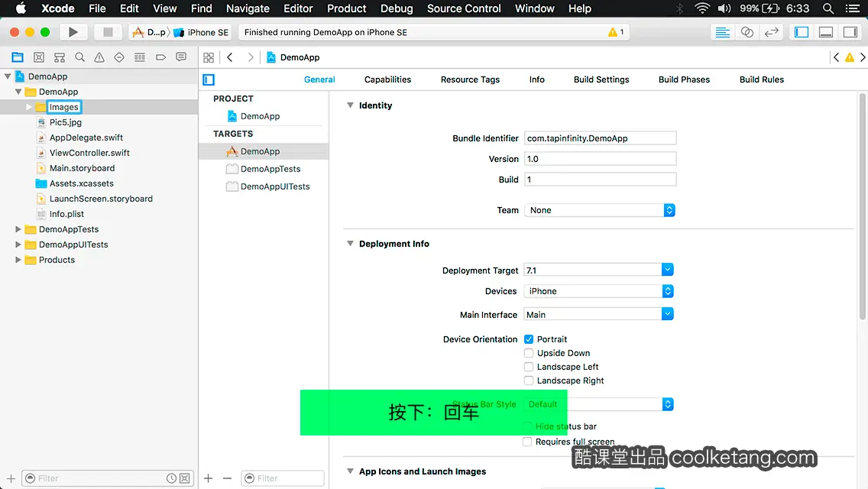The image size is (868, 489).
Task: Add a new target with plus
Action: point(208,478)
